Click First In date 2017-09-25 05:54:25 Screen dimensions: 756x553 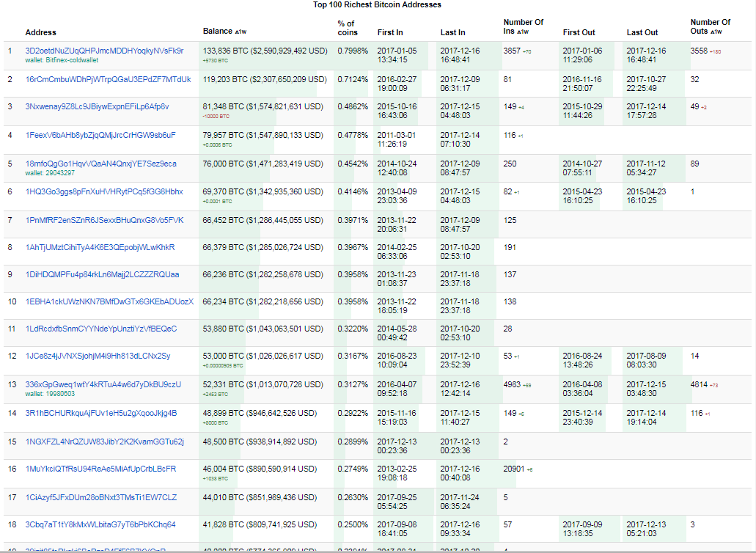[x=396, y=502]
